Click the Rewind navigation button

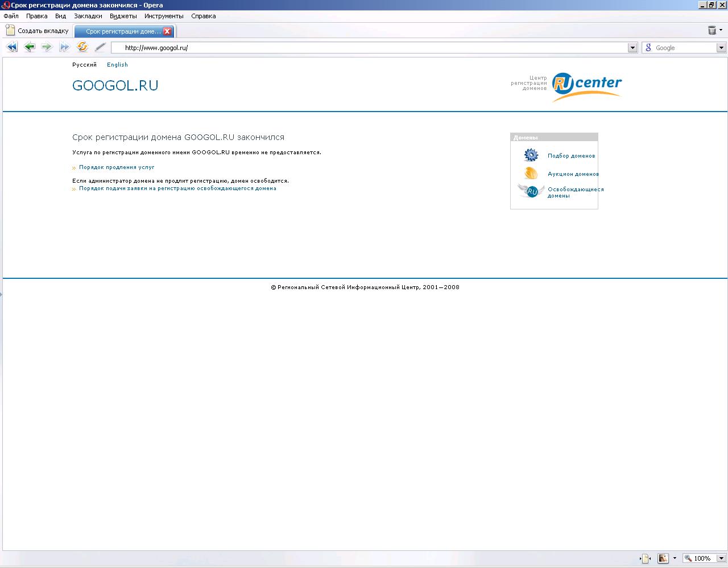[11, 47]
